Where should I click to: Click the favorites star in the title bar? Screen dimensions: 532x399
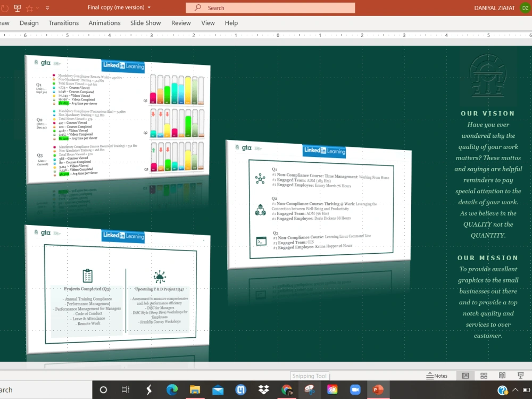pos(29,7)
